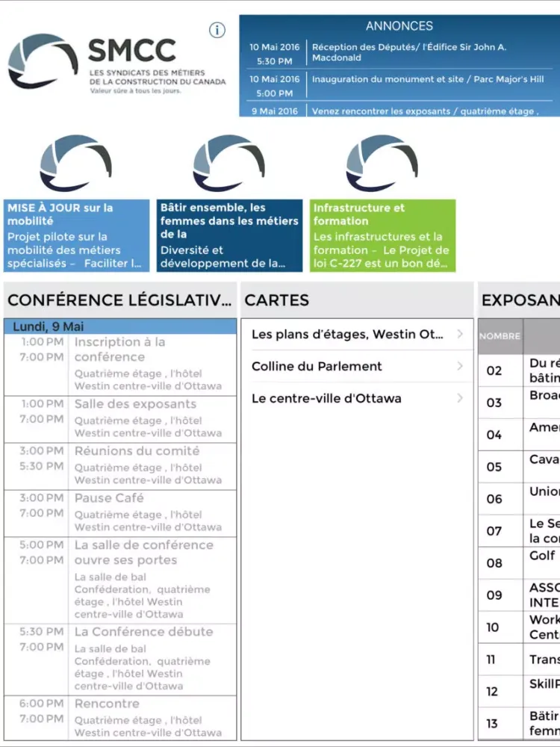The image size is (560, 747).
Task: Tap the info icon beside the SMCC logo
Action: 217,31
